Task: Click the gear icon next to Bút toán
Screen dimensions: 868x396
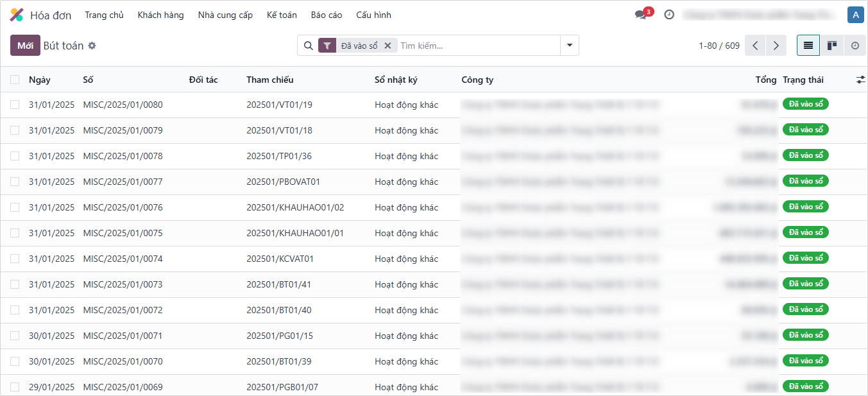Action: point(92,46)
